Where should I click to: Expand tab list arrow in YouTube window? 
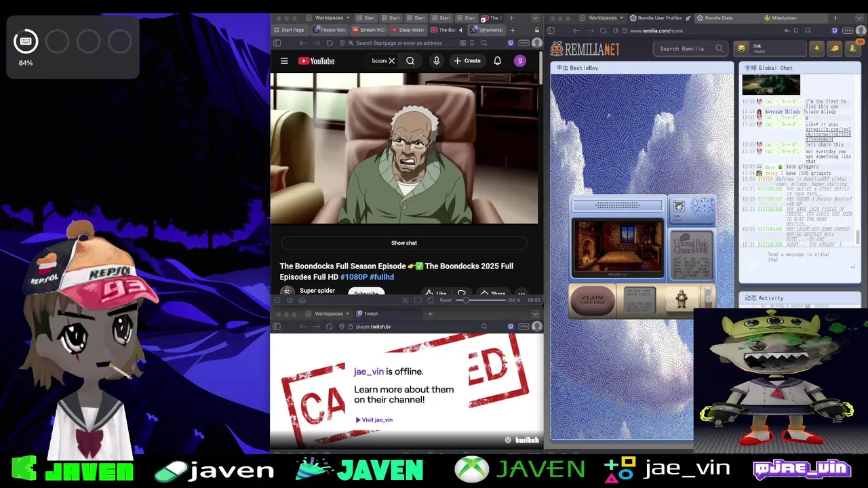pos(535,18)
